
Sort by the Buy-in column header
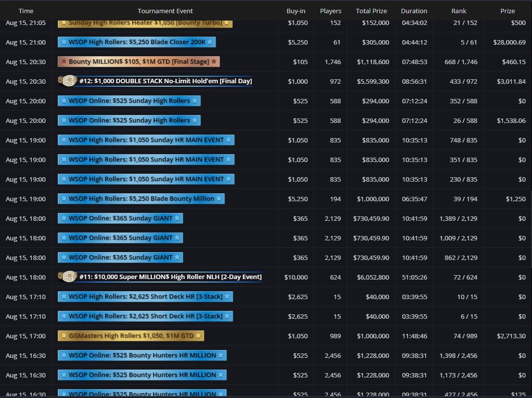(295, 11)
